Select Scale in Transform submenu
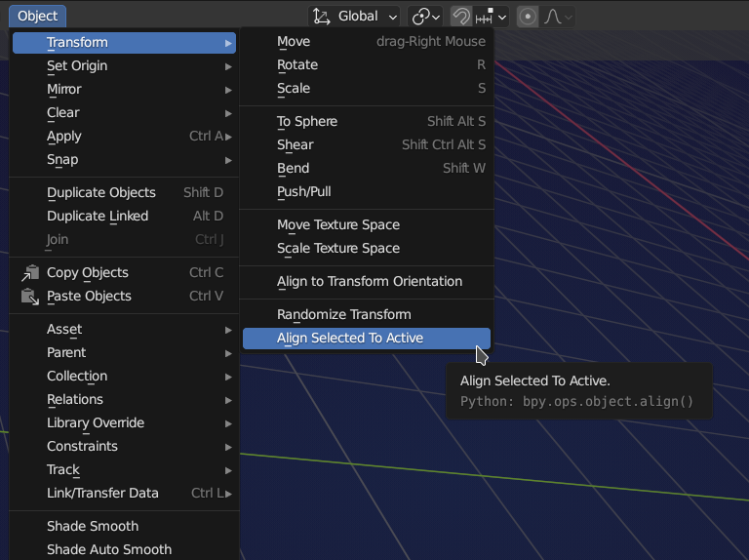The image size is (749, 560). click(367, 89)
